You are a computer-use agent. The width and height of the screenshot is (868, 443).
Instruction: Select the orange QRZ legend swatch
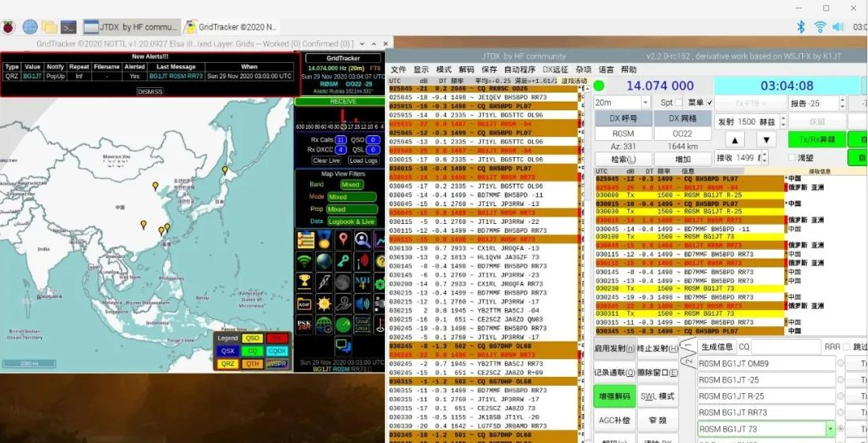(x=228, y=364)
